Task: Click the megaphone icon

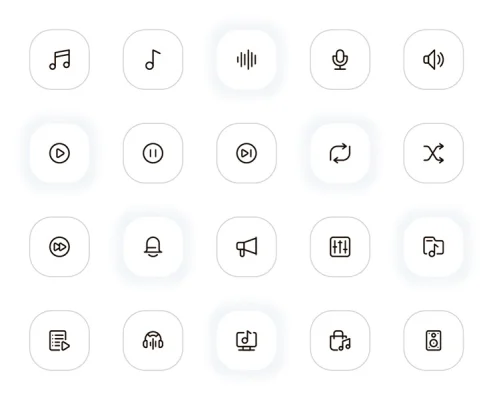Action: point(247,247)
